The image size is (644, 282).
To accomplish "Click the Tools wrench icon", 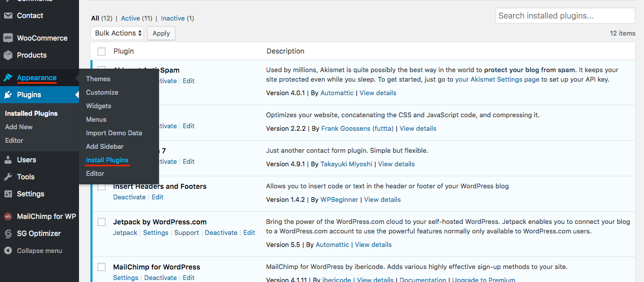I will [8, 177].
